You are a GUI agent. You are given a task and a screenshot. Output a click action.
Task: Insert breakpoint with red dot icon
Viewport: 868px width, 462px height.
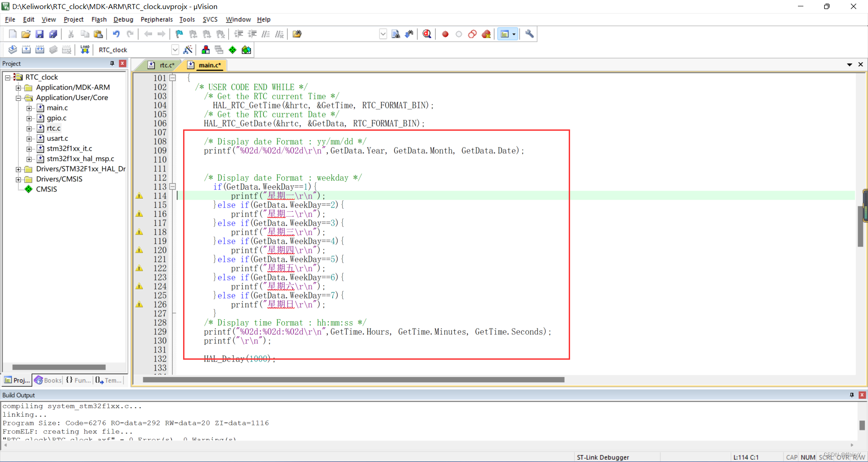445,34
